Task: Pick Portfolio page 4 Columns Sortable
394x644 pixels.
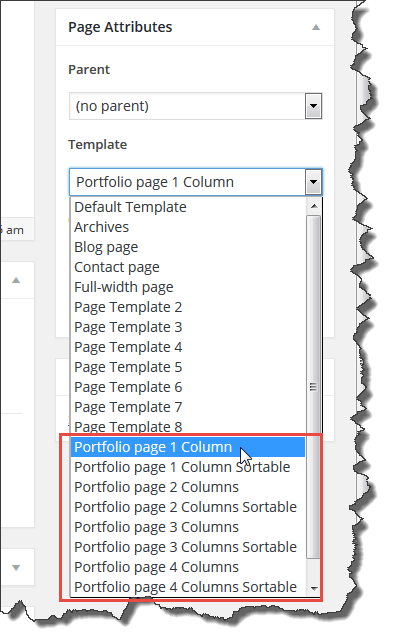Action: [188, 587]
